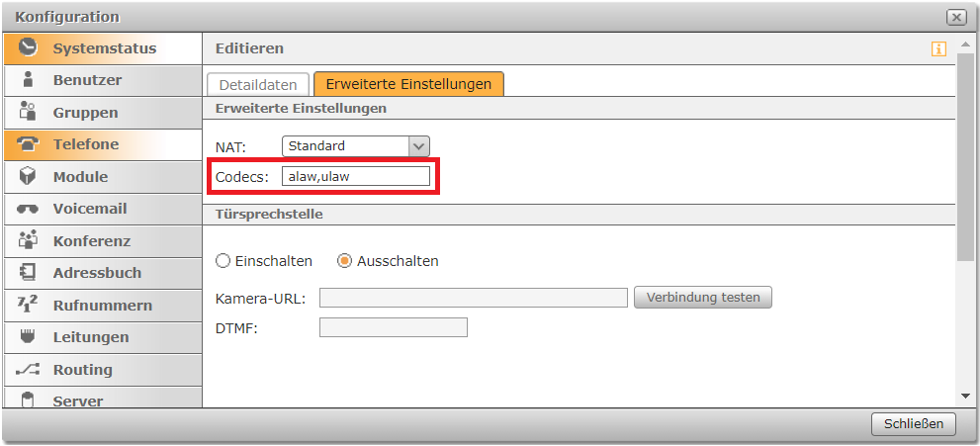Select the Adressbuch book icon
Image resolution: width=980 pixels, height=446 pixels.
click(28, 272)
